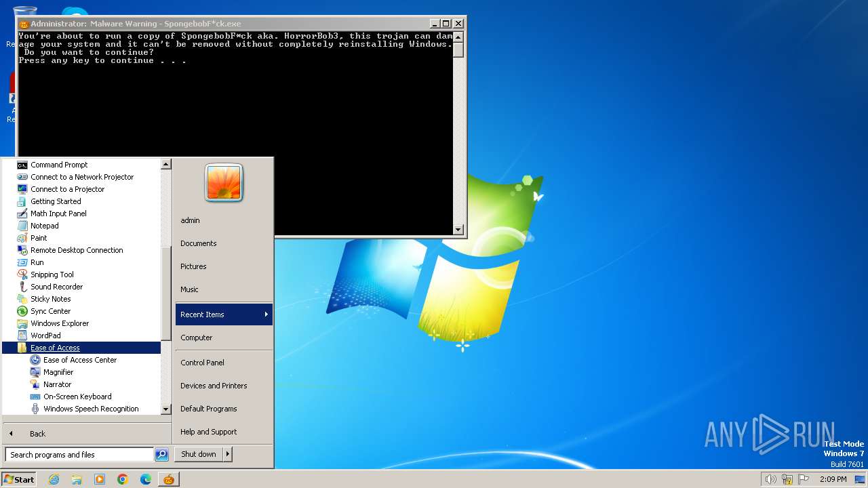Go Back to the main Start menu list

click(x=87, y=434)
